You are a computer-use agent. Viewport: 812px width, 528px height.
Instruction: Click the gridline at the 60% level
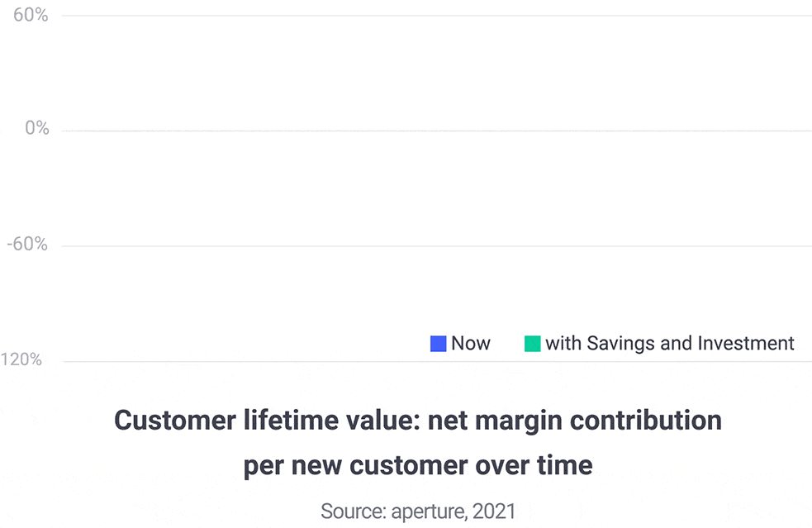[436, 16]
